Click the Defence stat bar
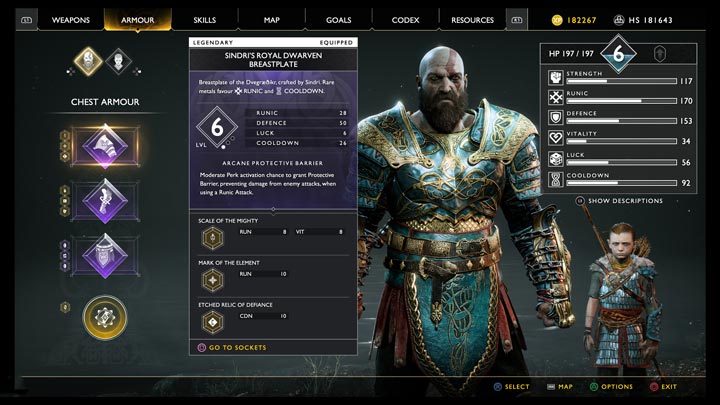Viewport: 720px width, 405px height. 621,121
